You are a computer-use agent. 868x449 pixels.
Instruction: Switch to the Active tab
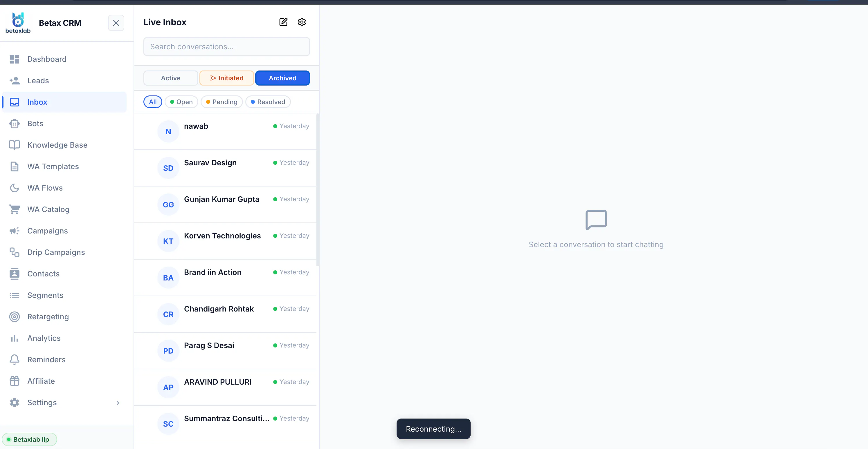pos(170,78)
